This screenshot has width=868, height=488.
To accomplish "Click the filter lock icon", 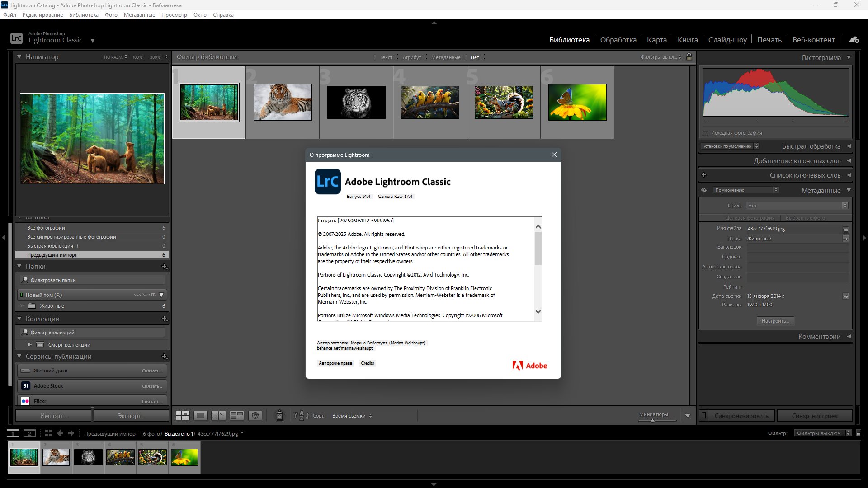I will click(689, 57).
